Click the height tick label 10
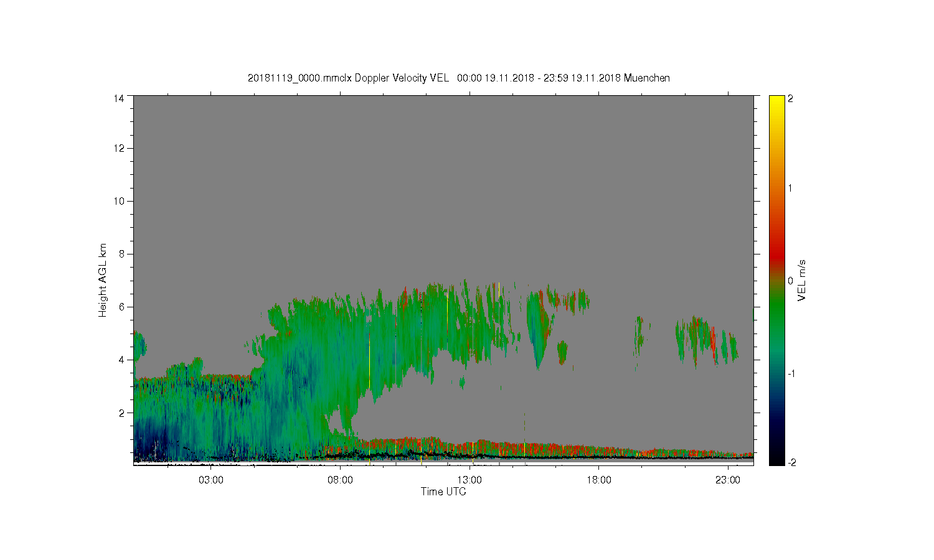934x560 pixels. [x=118, y=201]
